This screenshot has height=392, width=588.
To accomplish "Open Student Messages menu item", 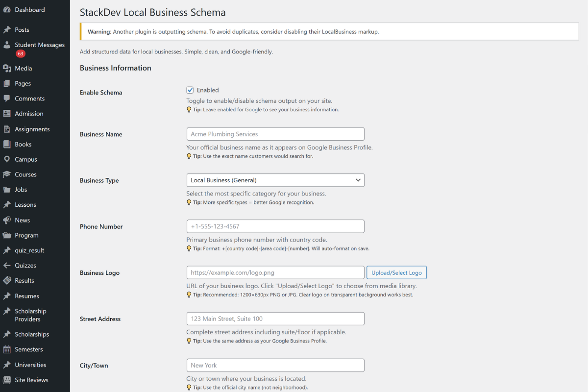I will 39,45.
